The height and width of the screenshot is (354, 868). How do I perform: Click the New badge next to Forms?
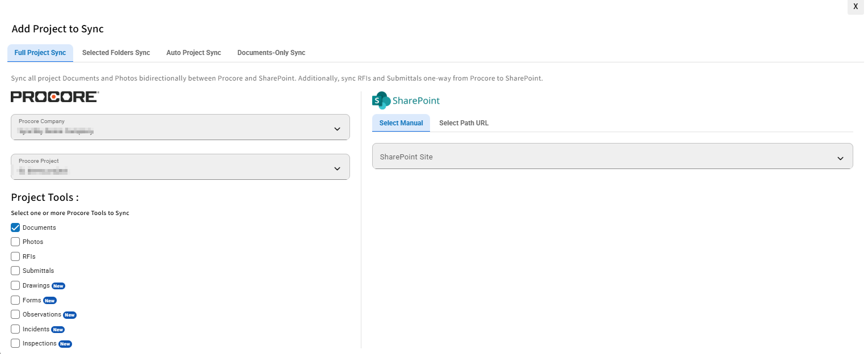50,301
